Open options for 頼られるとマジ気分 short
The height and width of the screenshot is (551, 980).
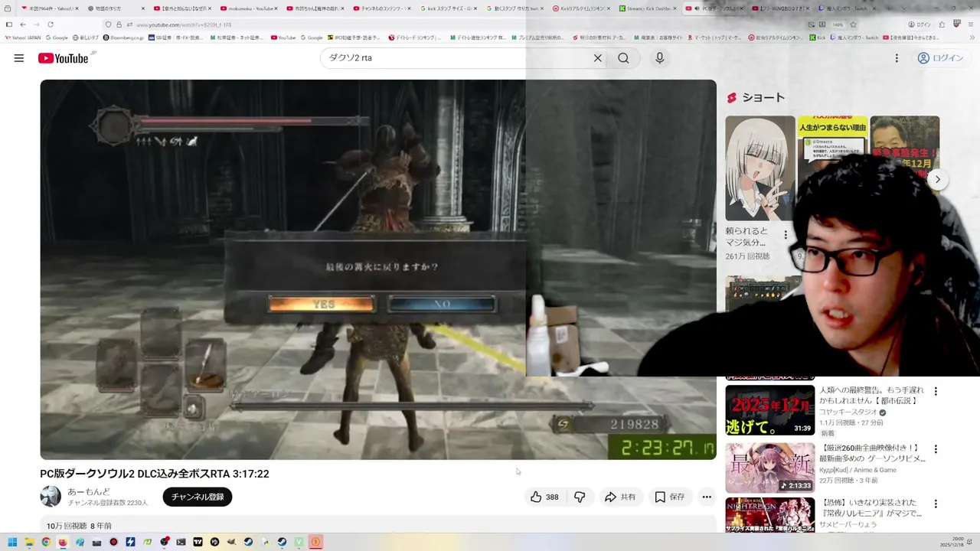click(x=786, y=235)
